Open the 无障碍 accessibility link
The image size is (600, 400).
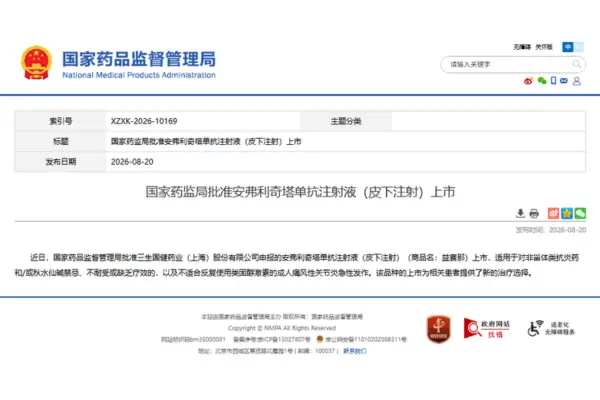coord(522,47)
